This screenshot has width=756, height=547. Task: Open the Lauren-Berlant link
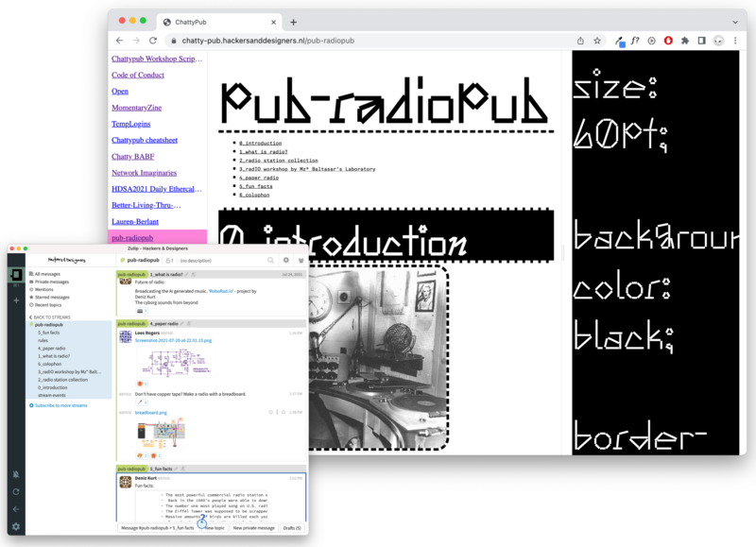point(135,221)
